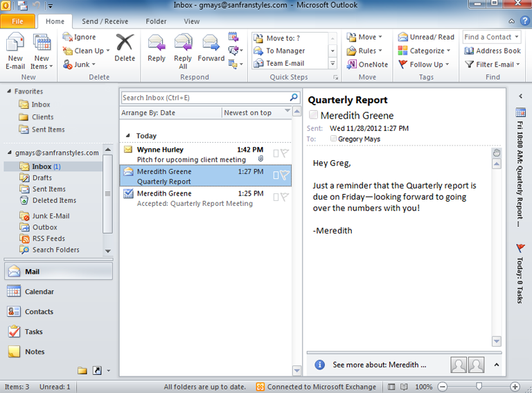Expand the Quick Steps gallery
Screen dimensions: 532x393
[332, 64]
